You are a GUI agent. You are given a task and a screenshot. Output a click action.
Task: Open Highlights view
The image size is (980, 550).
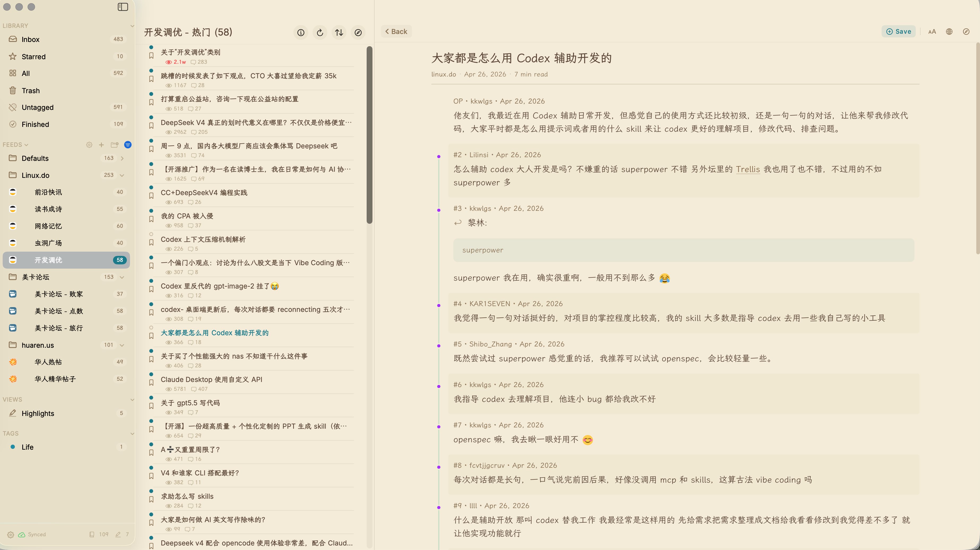point(66,413)
